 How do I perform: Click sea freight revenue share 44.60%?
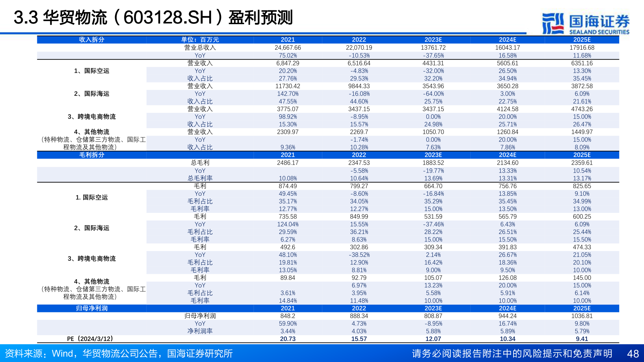[x=359, y=101]
